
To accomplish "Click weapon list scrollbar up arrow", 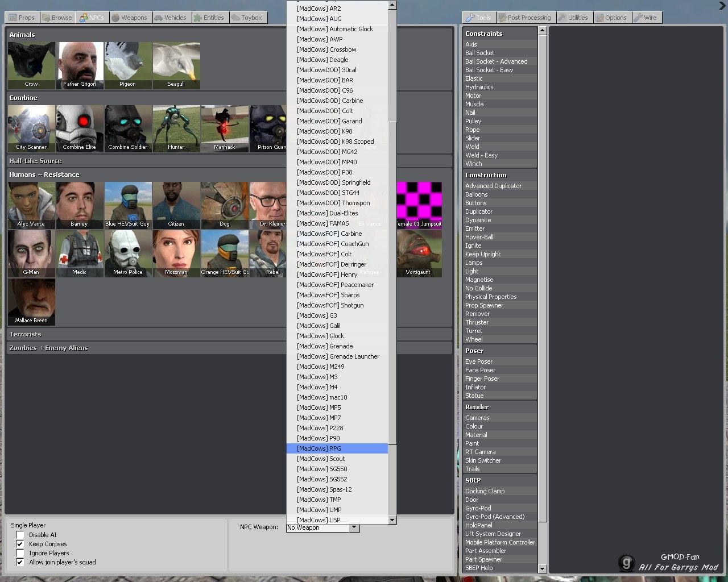I will [x=392, y=5].
